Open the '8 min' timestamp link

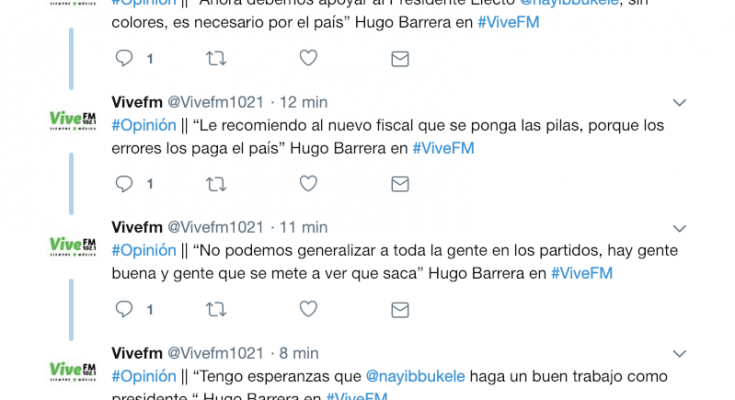click(299, 353)
